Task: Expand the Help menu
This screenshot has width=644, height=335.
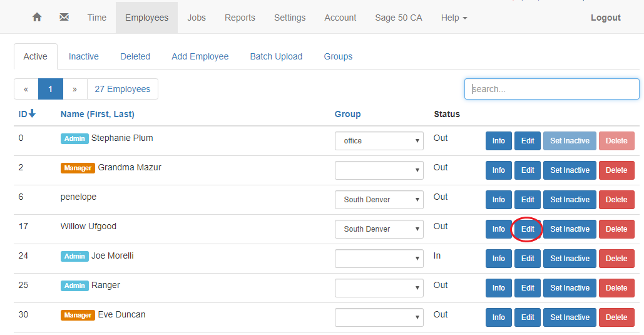Action: [454, 18]
